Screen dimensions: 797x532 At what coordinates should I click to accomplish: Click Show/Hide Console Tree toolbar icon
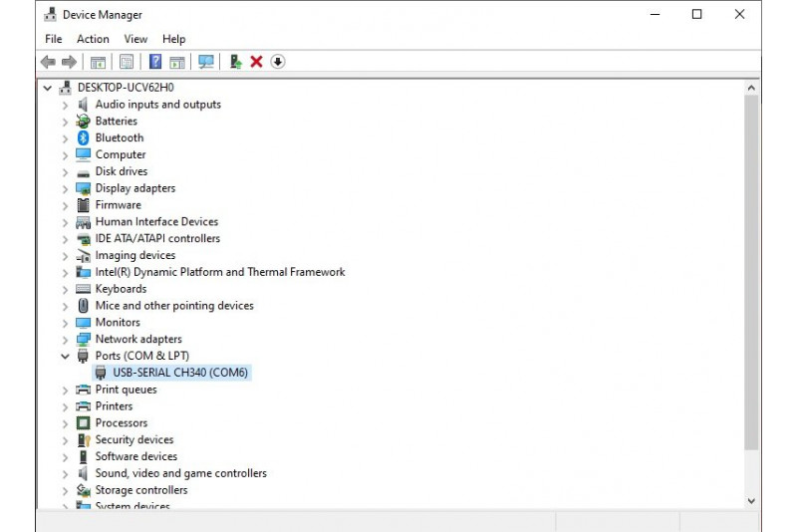pyautogui.click(x=98, y=62)
